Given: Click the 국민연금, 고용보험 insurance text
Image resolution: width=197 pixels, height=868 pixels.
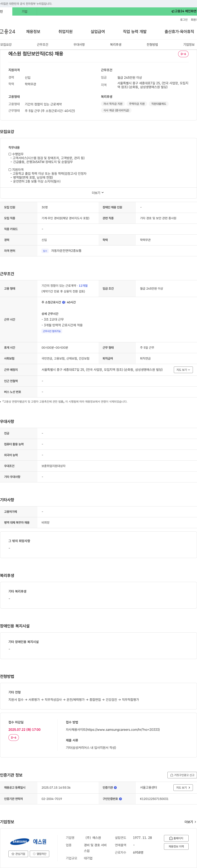Looking at the screenshot, I should (65, 359).
